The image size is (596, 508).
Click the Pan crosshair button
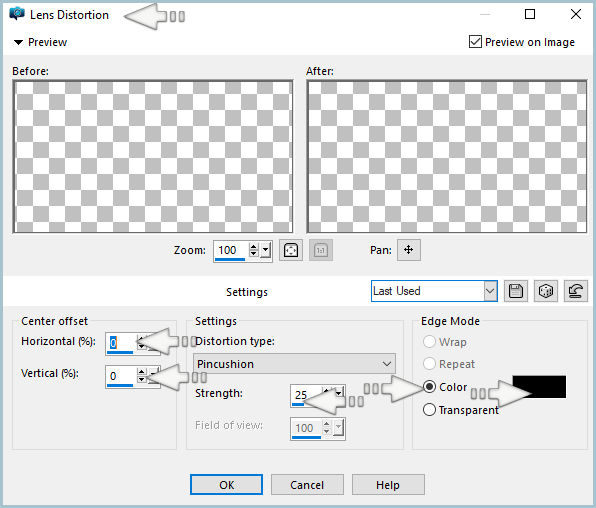tap(409, 250)
